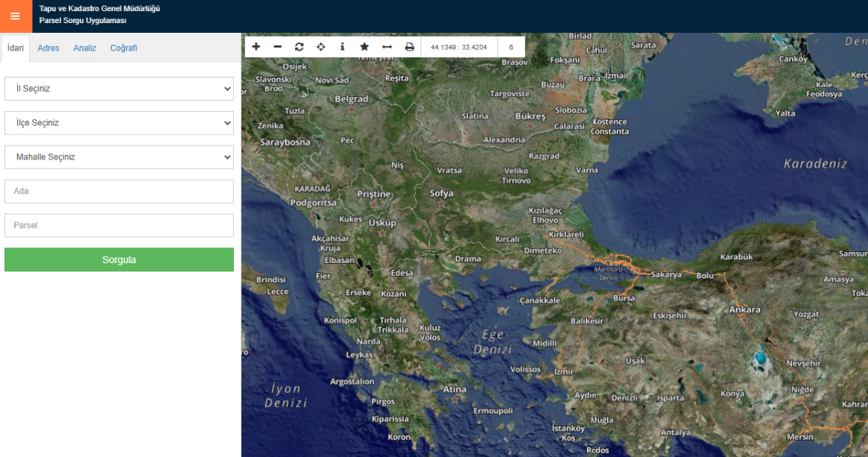Select the measure distance arrows icon
Screen dimensions: 868x457
387,47
